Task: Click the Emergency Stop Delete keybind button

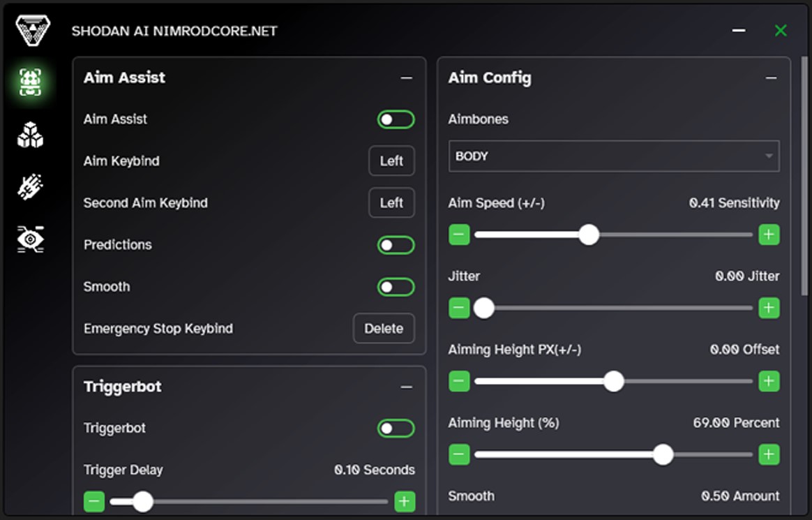Action: [384, 329]
